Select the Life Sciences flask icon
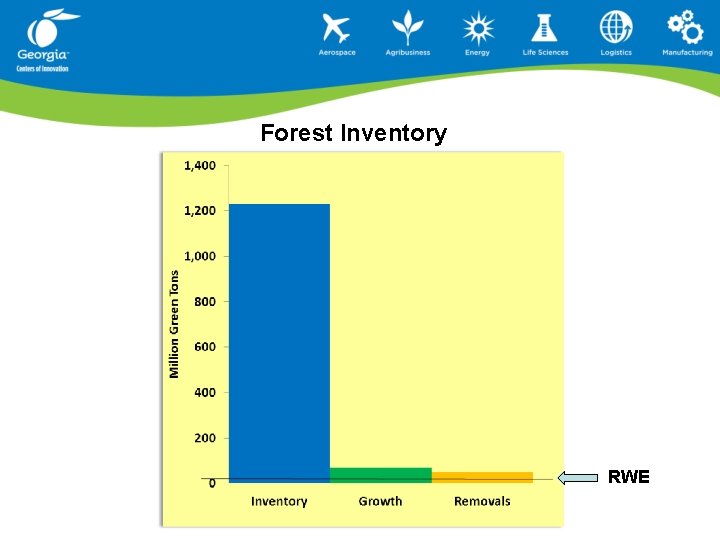 click(545, 28)
